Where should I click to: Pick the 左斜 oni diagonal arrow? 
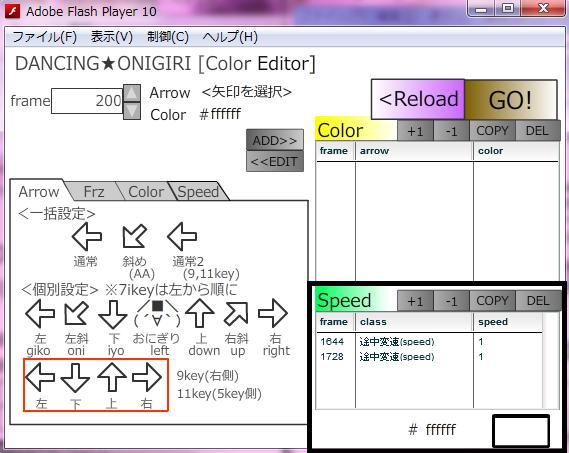coord(76,313)
